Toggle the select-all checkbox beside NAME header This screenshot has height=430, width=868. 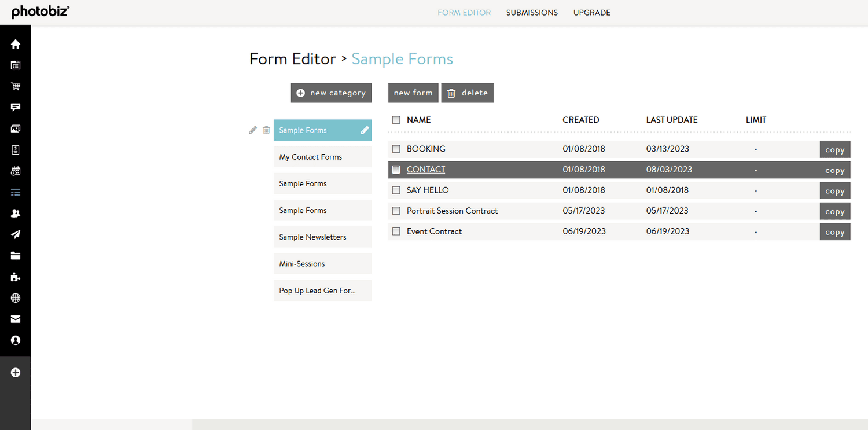click(x=396, y=119)
